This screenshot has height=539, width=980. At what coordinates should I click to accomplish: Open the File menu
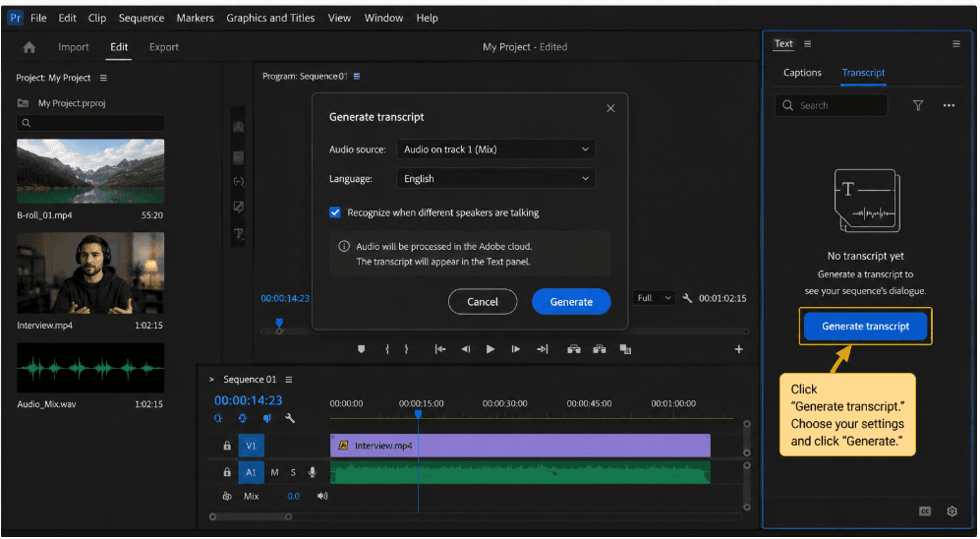[38, 18]
